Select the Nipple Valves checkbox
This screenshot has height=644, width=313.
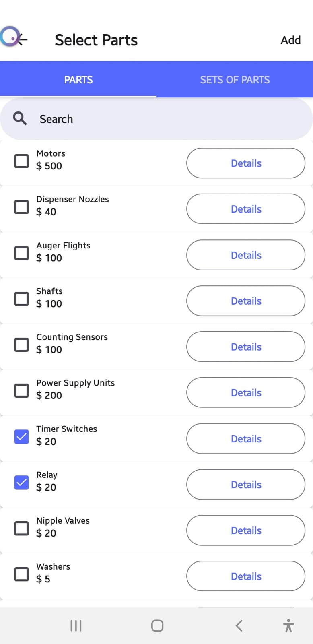22,528
